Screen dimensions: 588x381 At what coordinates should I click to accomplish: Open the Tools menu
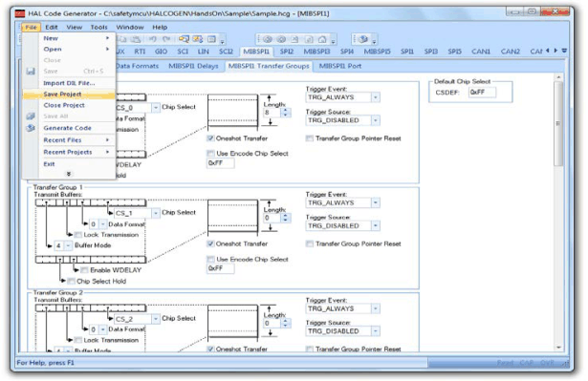99,28
